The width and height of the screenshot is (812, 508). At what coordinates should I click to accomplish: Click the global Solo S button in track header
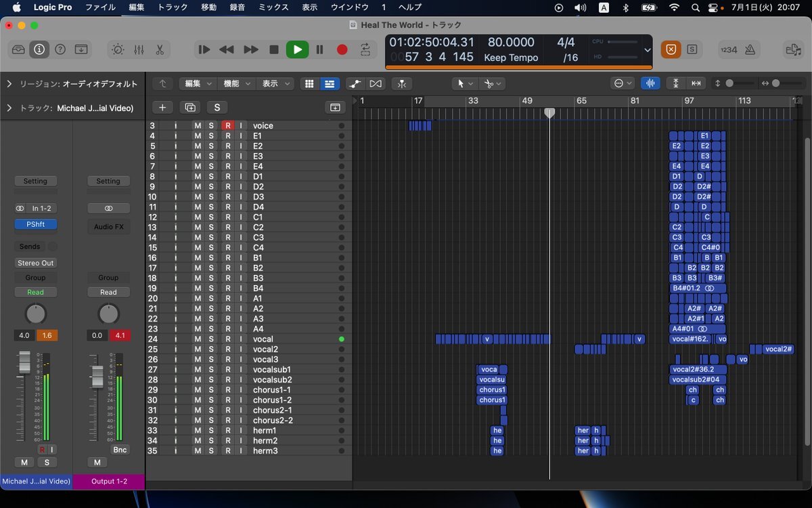click(217, 107)
